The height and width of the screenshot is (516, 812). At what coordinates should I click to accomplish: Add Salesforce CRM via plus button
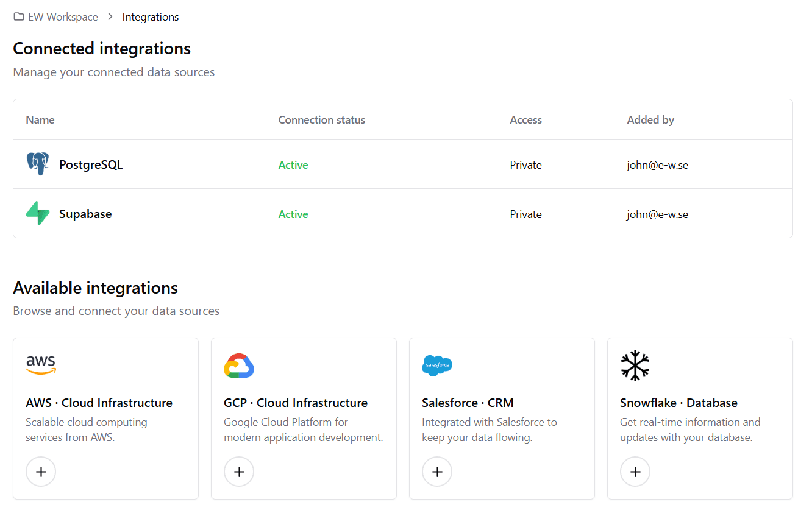coord(437,472)
